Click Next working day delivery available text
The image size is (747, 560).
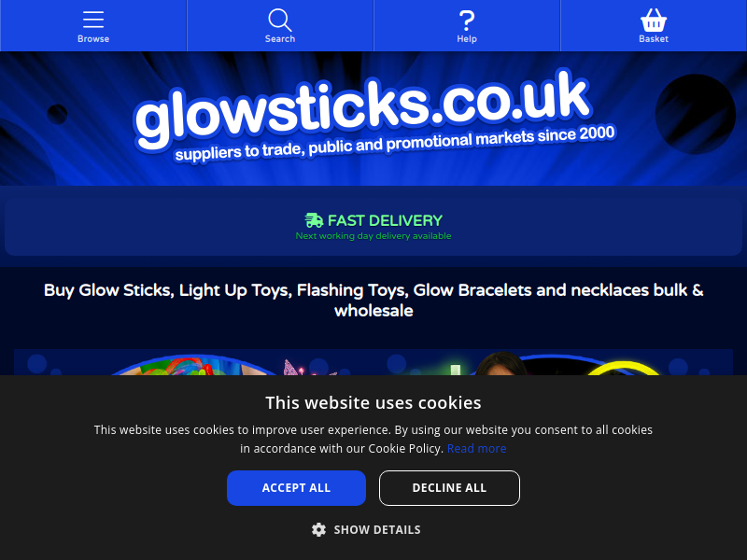tap(373, 236)
